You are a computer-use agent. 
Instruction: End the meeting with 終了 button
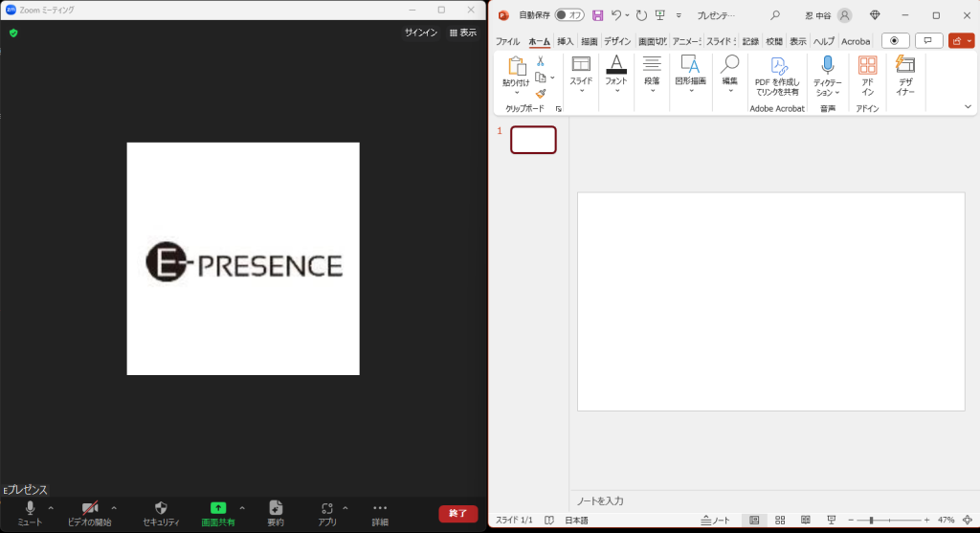(x=458, y=513)
